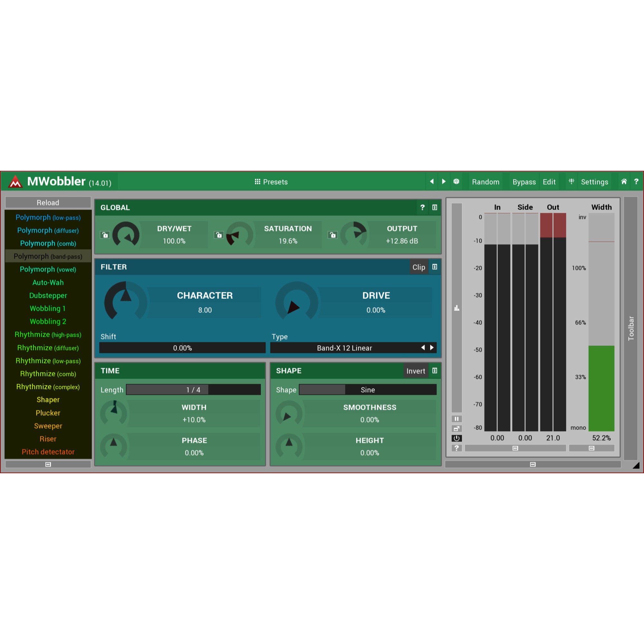The height and width of the screenshot is (644, 644).
Task: Click the meter popup window icon
Action: point(457,429)
